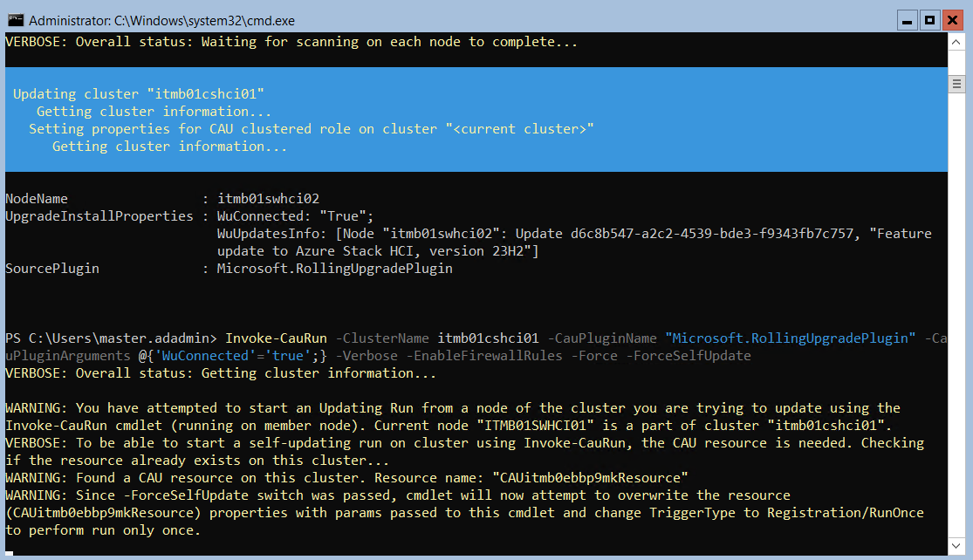Image resolution: width=973 pixels, height=560 pixels.
Task: Minimize the cmd.exe window
Action: pos(907,20)
